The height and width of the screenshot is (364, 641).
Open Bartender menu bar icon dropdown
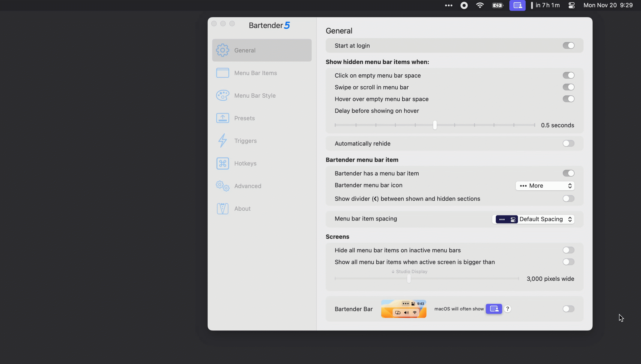coord(545,186)
